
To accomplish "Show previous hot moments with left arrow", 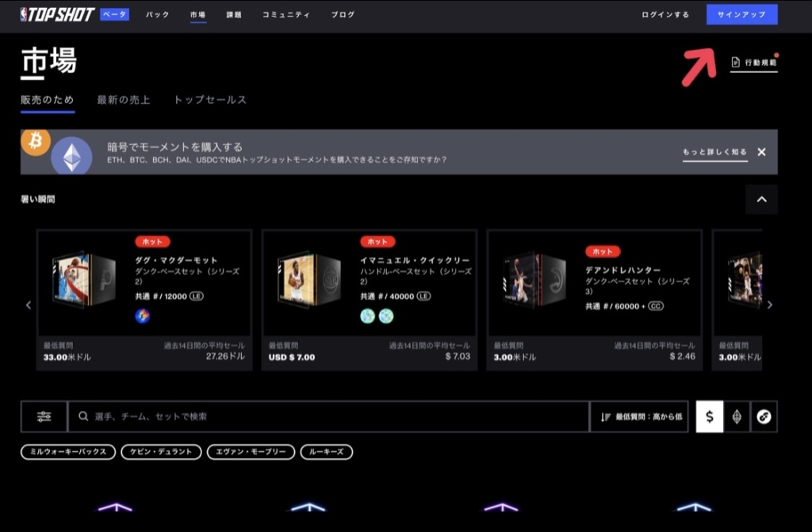I will click(x=29, y=305).
